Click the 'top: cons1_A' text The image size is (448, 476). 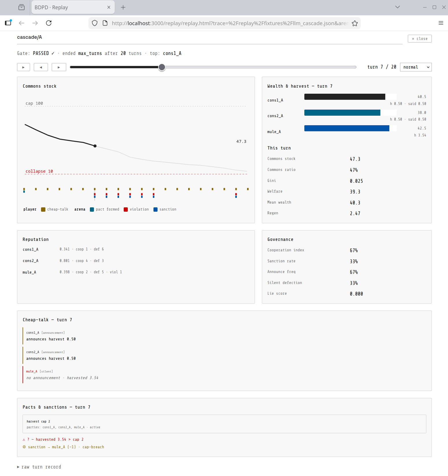(166, 53)
